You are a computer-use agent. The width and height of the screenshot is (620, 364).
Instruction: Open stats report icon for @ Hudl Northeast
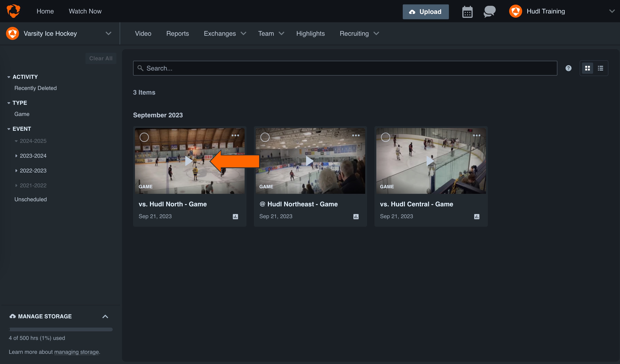pos(356,217)
